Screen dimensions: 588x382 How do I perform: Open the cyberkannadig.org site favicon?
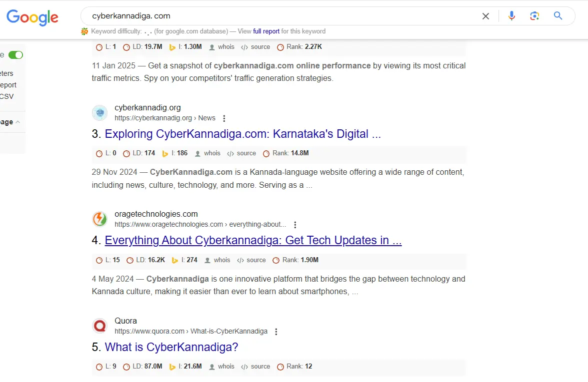click(x=100, y=113)
